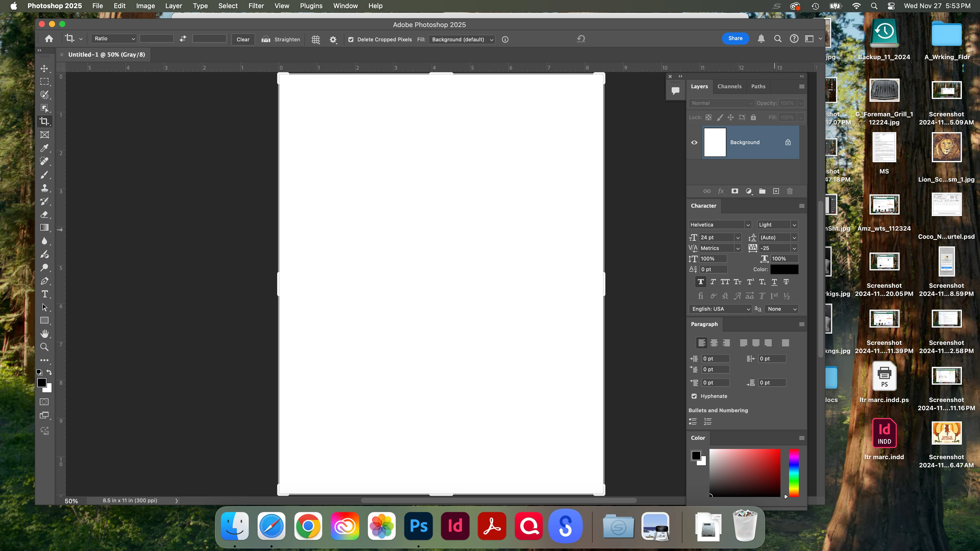
Task: Click the Zoom tool in toolbar
Action: click(x=44, y=347)
